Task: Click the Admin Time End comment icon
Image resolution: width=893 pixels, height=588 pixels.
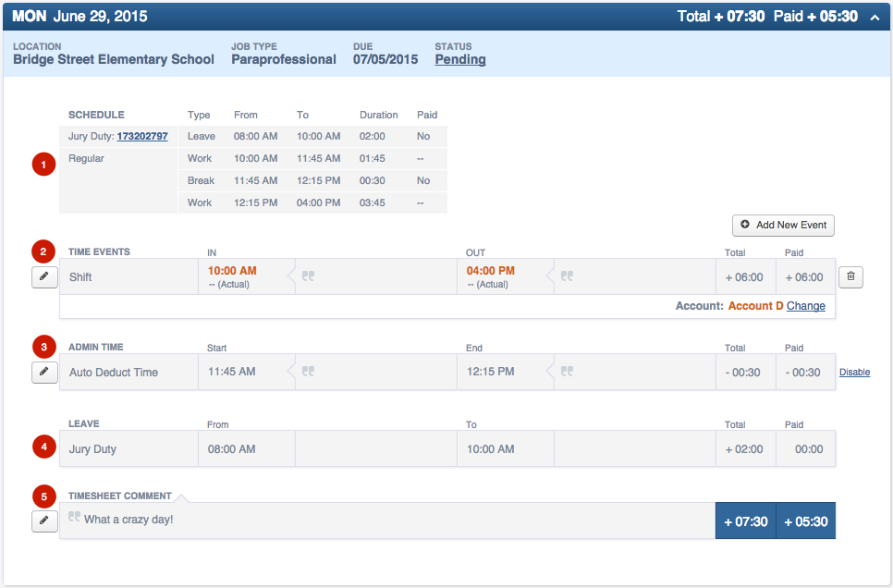Action: (x=568, y=372)
